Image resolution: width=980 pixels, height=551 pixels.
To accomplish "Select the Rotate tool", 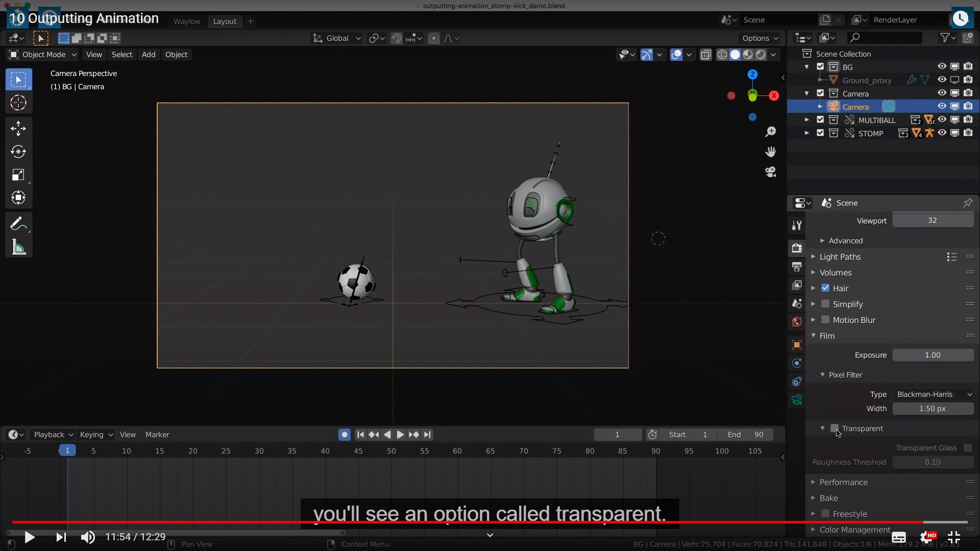I will coord(18,152).
